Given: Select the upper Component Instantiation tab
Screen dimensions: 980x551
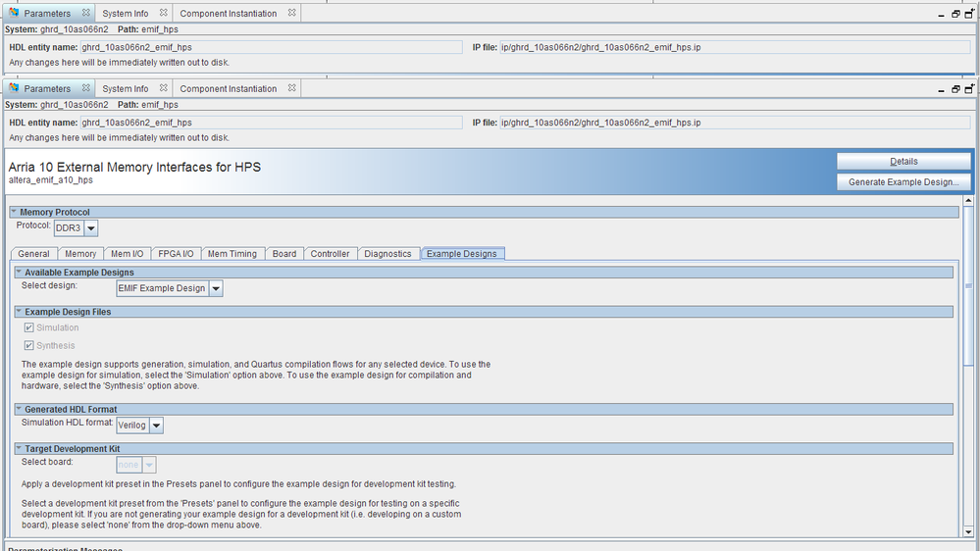Looking at the screenshot, I should pos(229,13).
